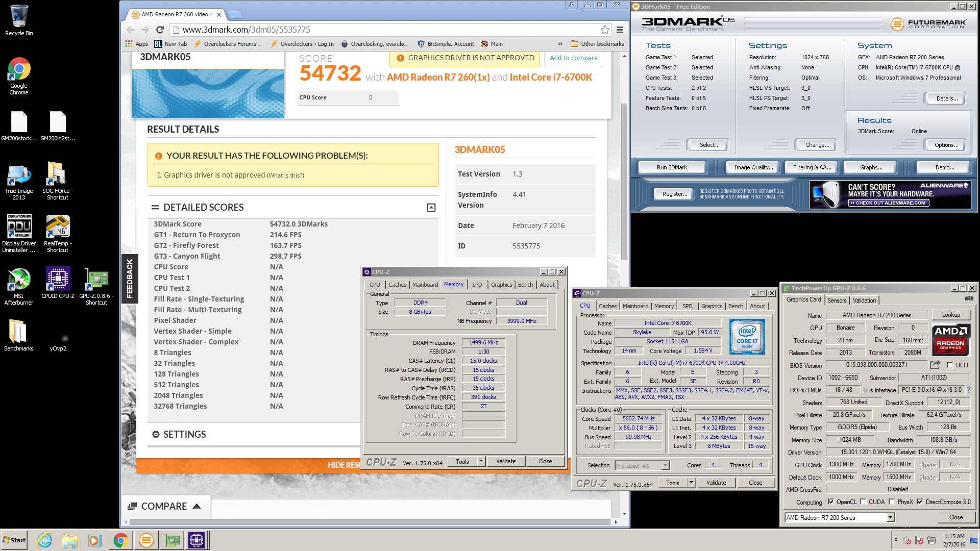
Task: Open SOC Force shortcut on desktop
Action: (58, 181)
